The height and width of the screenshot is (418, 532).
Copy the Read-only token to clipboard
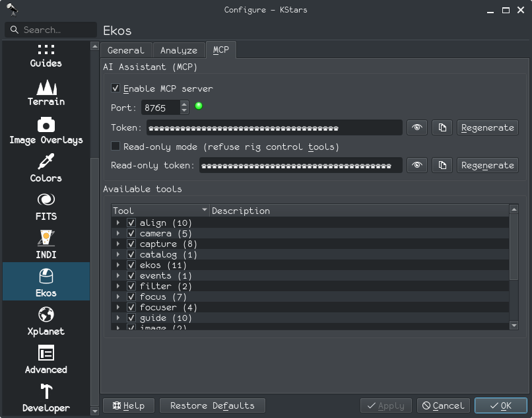point(442,165)
